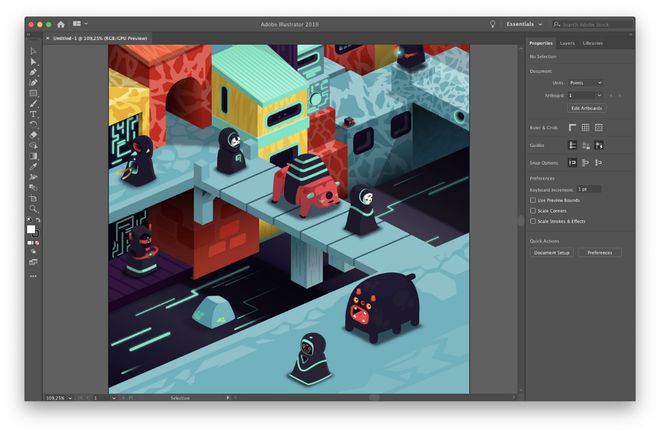Toggle Snap to Grid option
The image size is (660, 433).
[599, 163]
